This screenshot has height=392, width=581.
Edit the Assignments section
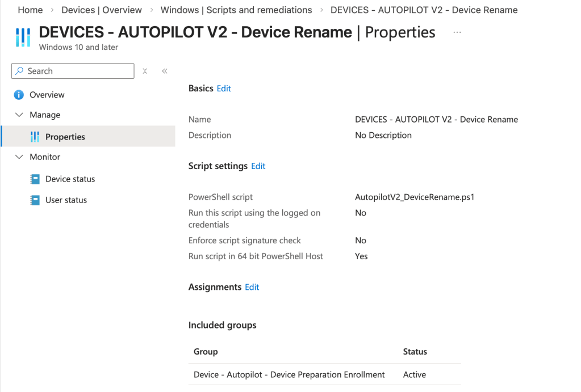[x=252, y=287]
